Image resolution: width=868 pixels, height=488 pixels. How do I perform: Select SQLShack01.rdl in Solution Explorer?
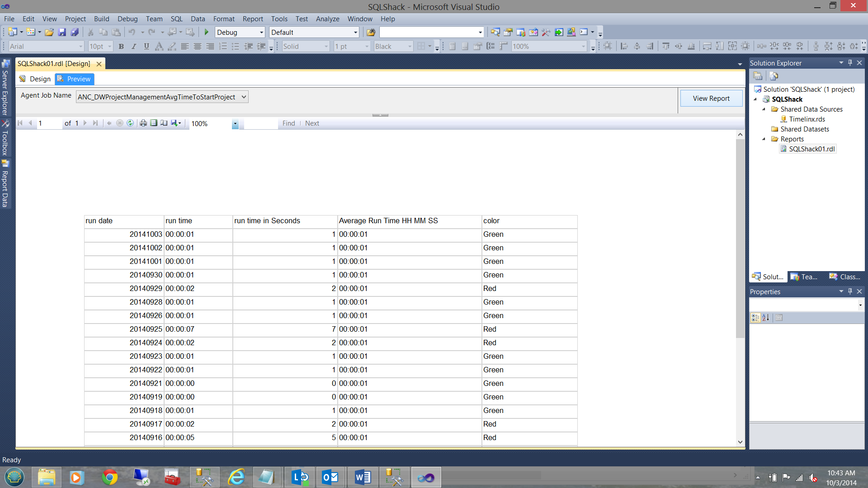(x=811, y=149)
